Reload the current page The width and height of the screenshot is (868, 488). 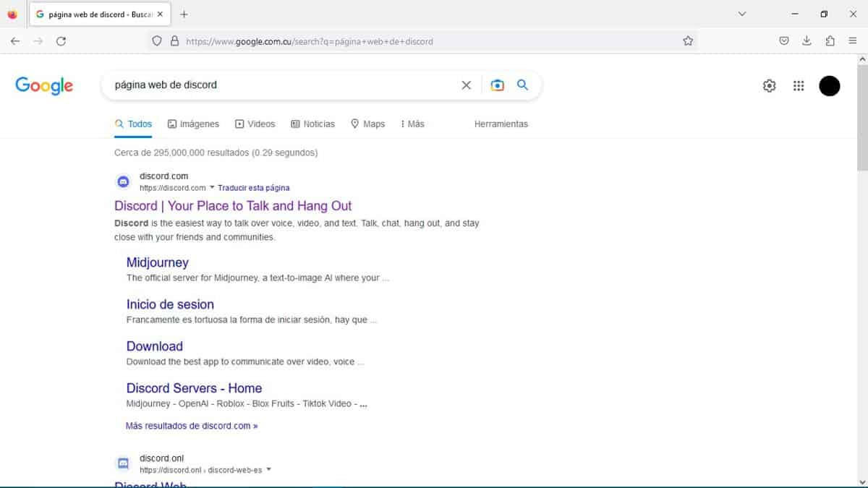pos(61,41)
